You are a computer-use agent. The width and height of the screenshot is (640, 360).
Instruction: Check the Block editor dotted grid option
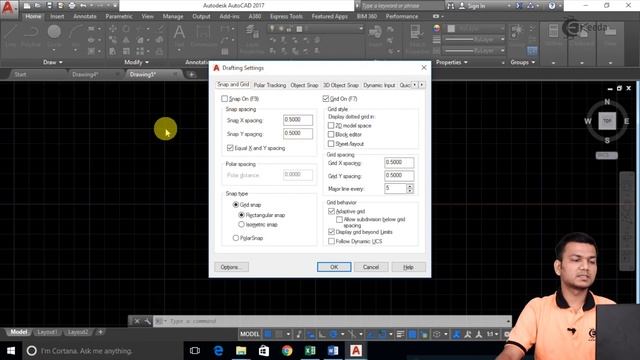331,134
